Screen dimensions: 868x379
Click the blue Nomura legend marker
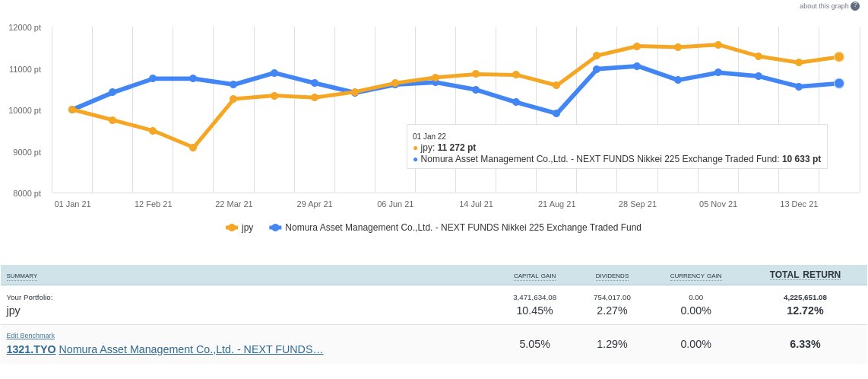275,228
